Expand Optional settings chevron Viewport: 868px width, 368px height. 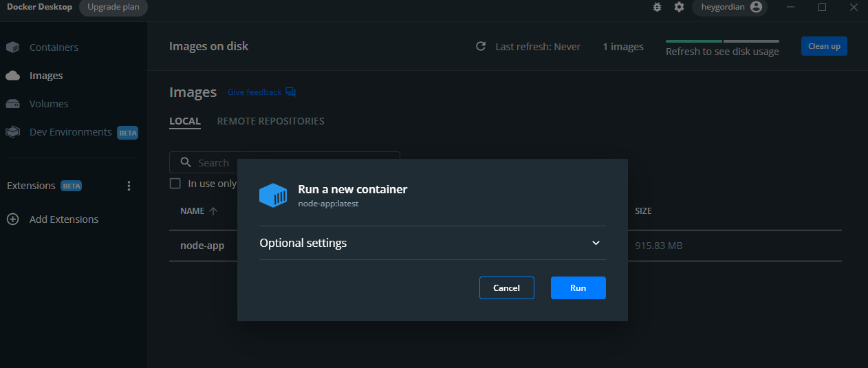click(596, 243)
